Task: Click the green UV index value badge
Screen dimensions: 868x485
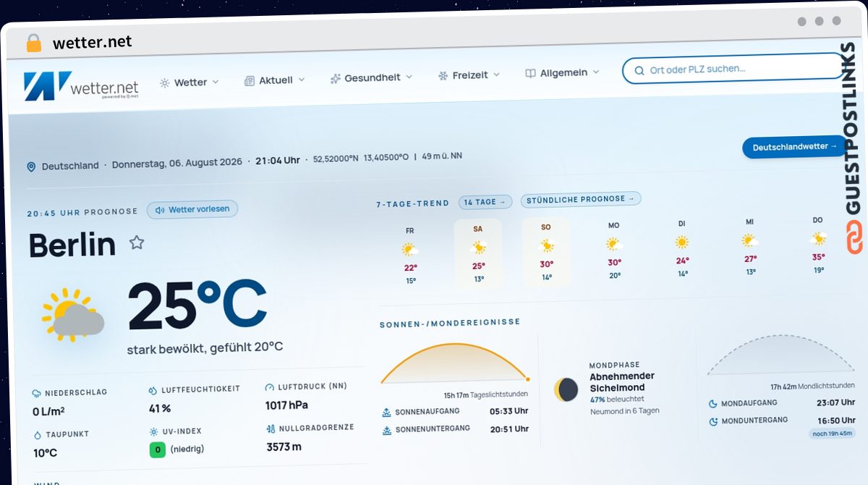Action: pyautogui.click(x=157, y=450)
